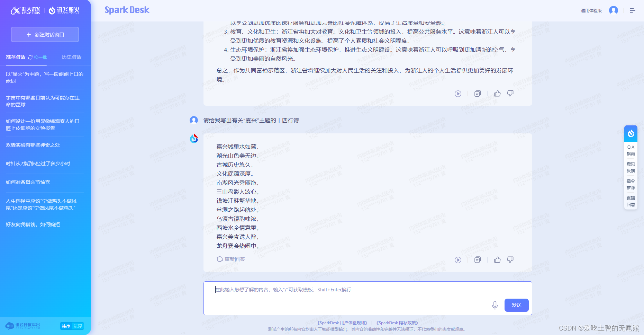Click the Spark assistant avatar beside the poem
Image resolution: width=644 pixels, height=335 pixels.
click(x=194, y=138)
